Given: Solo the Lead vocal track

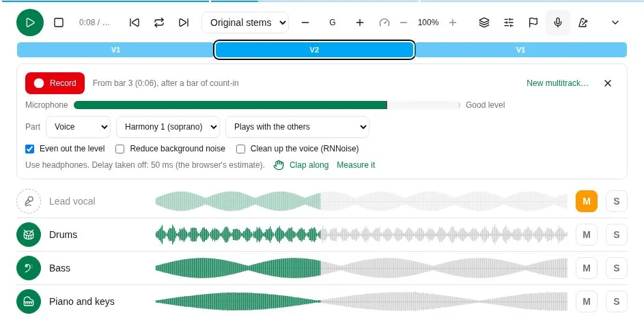Looking at the screenshot, I should point(617,201).
